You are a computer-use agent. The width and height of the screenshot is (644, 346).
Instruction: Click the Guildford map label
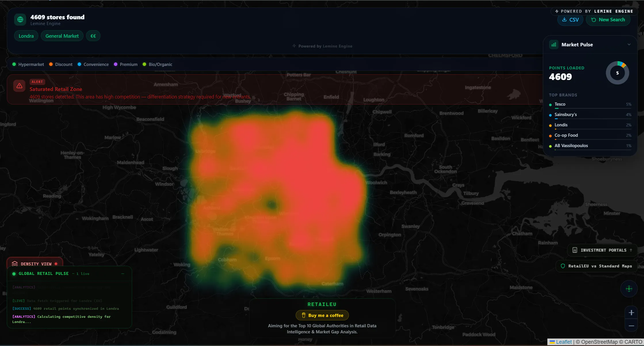pyautogui.click(x=176, y=307)
